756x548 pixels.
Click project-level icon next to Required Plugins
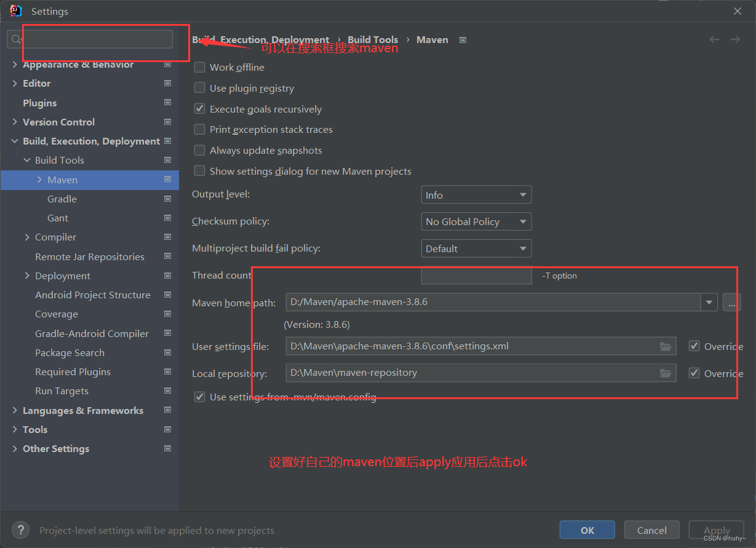point(167,371)
